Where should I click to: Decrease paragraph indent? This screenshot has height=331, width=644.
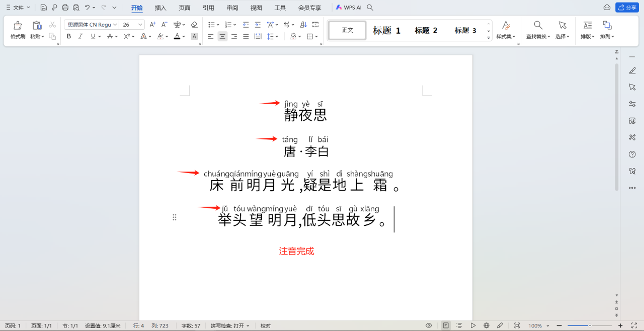point(246,25)
